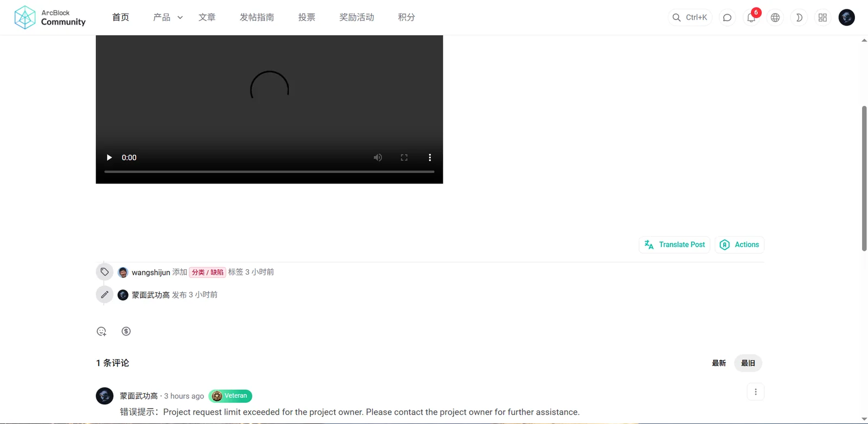The image size is (868, 424).
Task: Open the 投票 nav item
Action: (307, 17)
